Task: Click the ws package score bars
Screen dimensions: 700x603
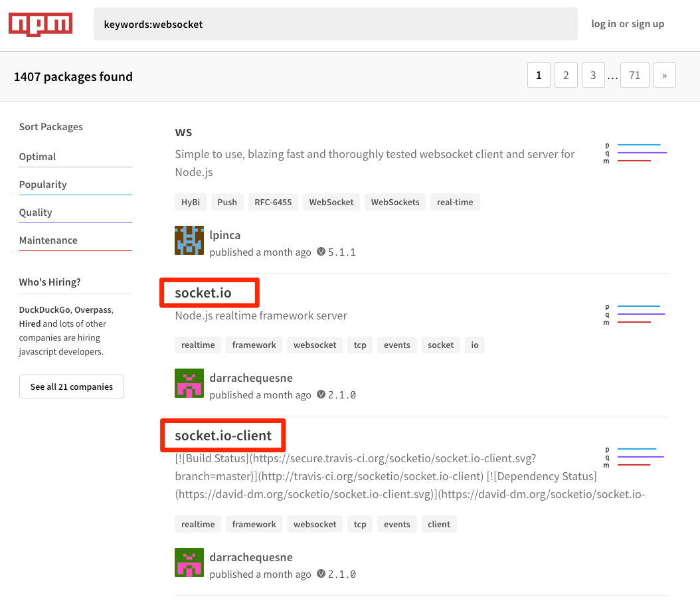Action: (x=636, y=153)
